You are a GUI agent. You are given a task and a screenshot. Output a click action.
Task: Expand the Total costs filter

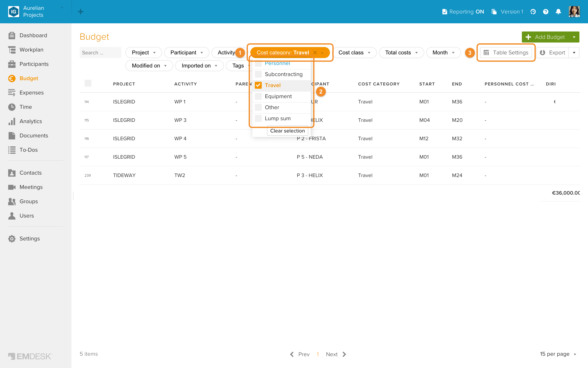pos(401,53)
